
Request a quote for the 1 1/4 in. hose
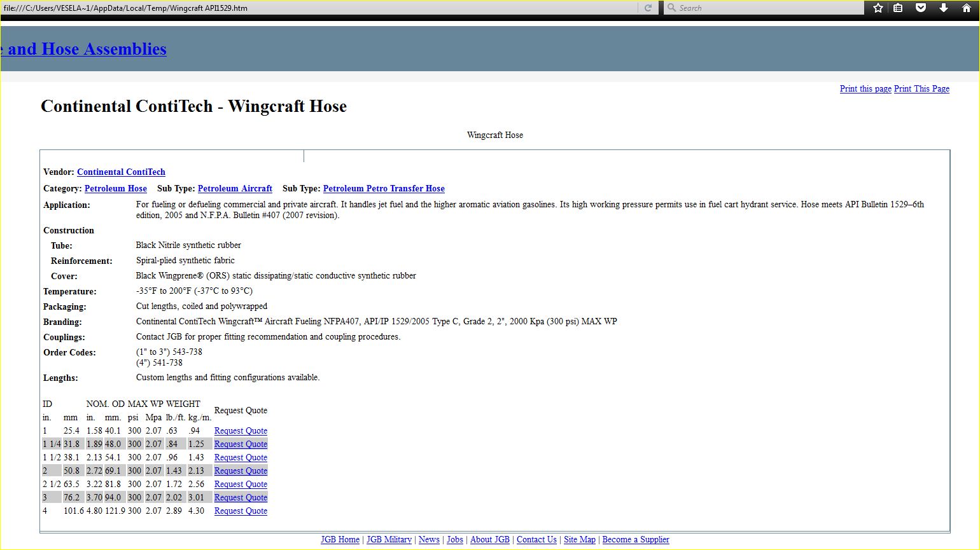tap(241, 444)
